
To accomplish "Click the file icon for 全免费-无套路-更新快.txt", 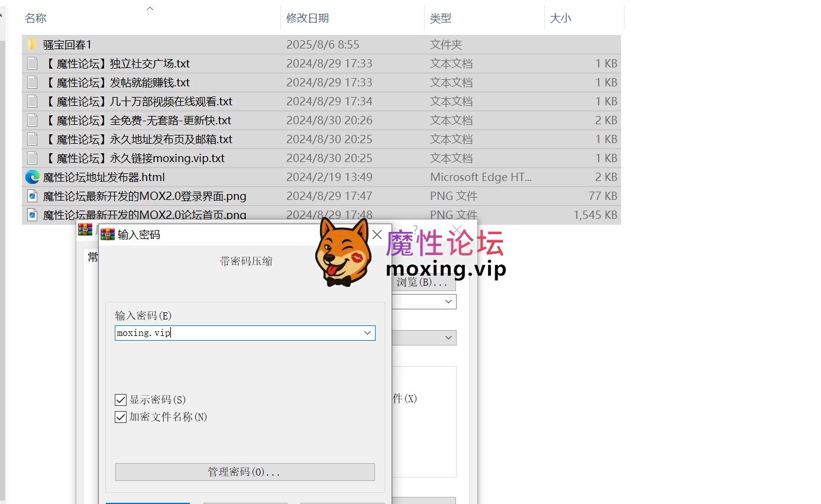I will point(33,121).
